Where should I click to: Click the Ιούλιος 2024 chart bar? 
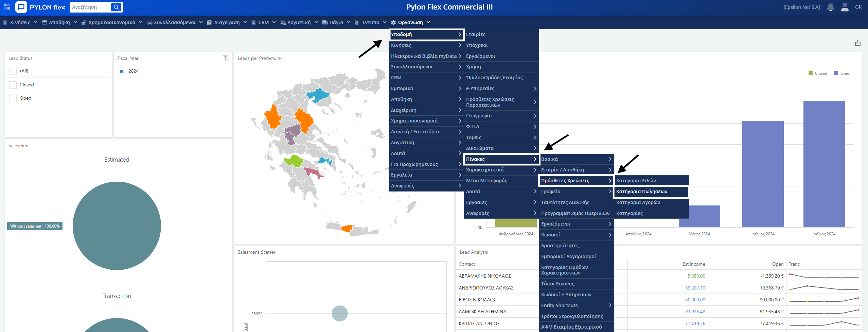[824, 164]
